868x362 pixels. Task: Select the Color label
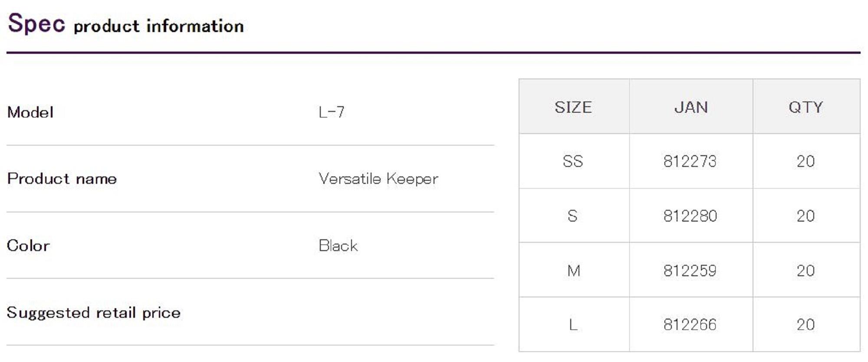click(x=28, y=245)
